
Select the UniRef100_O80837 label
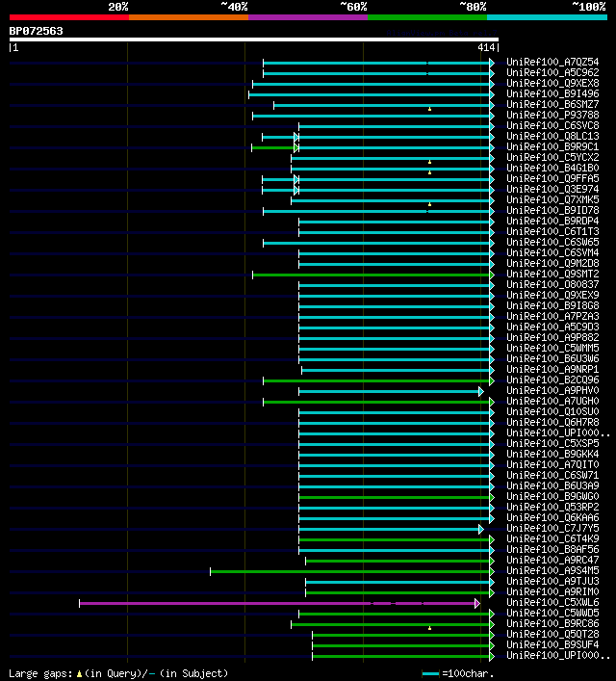pos(552,284)
